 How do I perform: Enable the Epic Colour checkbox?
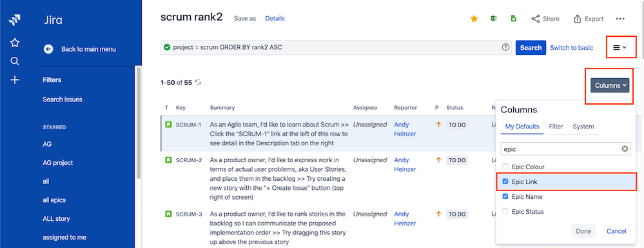click(505, 167)
